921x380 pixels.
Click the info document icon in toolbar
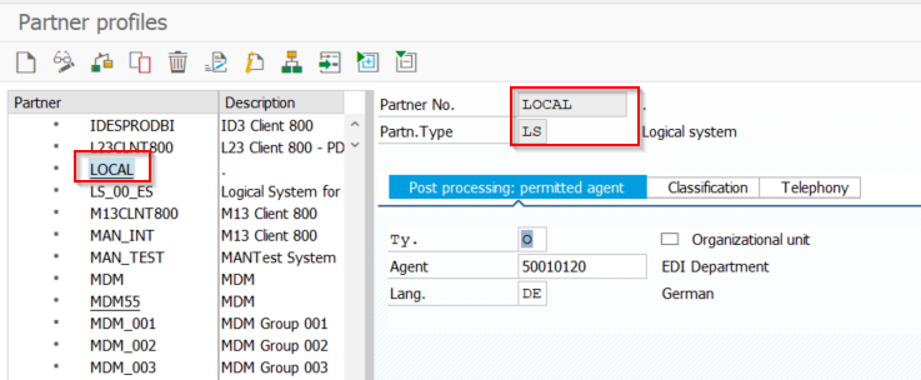[254, 62]
